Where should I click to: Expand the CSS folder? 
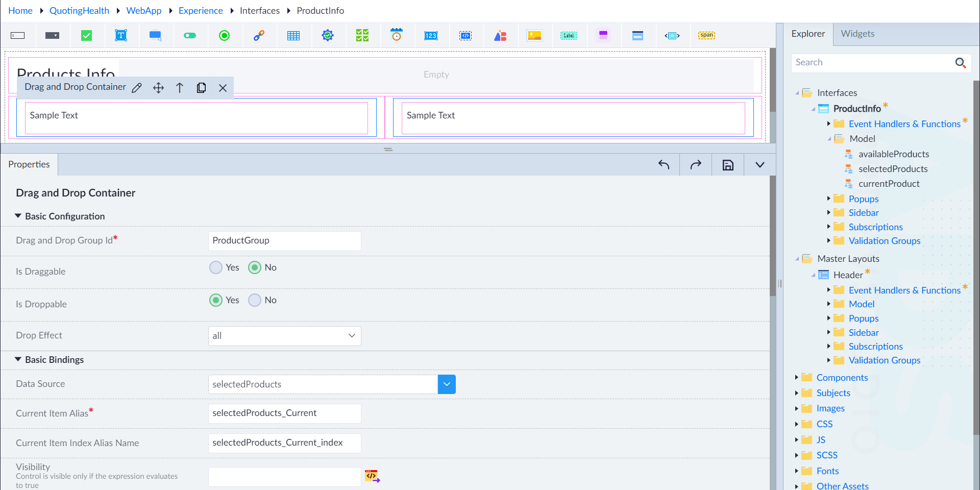(x=796, y=424)
